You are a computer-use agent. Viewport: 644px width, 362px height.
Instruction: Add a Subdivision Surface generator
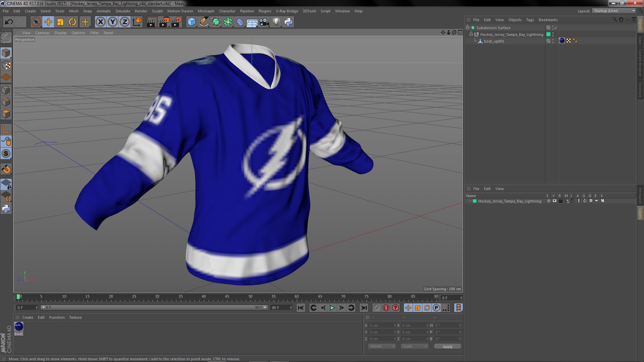click(x=216, y=22)
